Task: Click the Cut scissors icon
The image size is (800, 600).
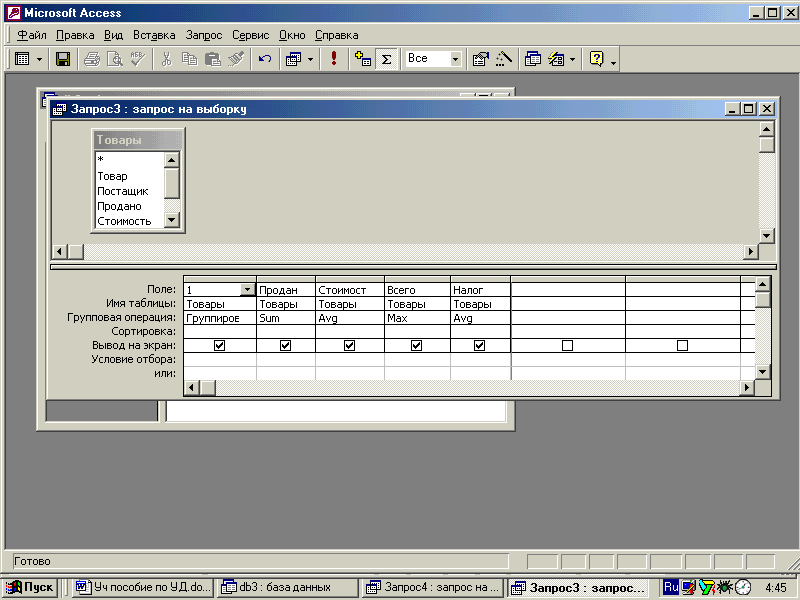Action: pyautogui.click(x=166, y=59)
